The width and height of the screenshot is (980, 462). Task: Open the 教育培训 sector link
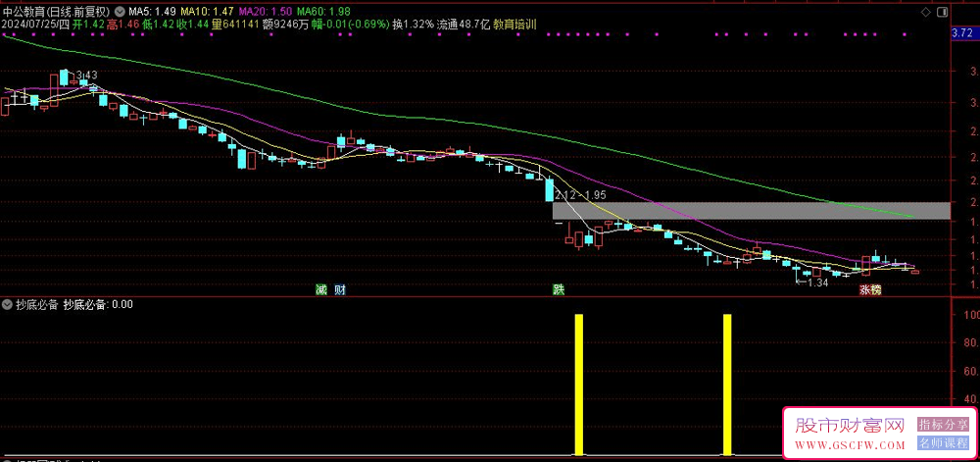514,24
